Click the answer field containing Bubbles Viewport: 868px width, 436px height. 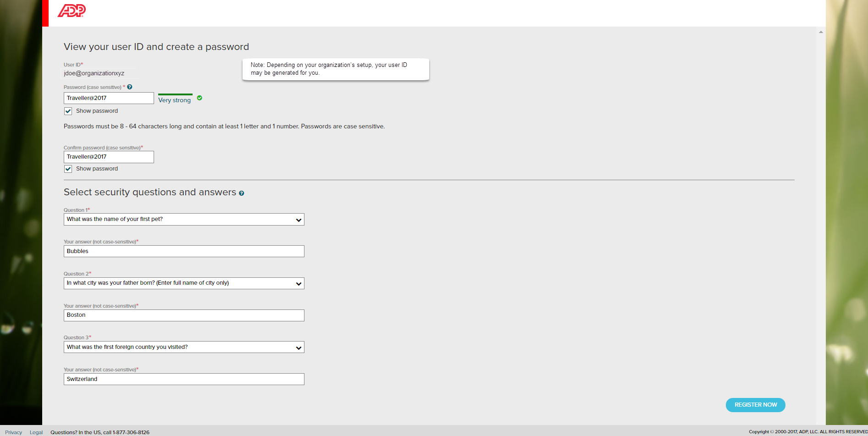coord(183,251)
